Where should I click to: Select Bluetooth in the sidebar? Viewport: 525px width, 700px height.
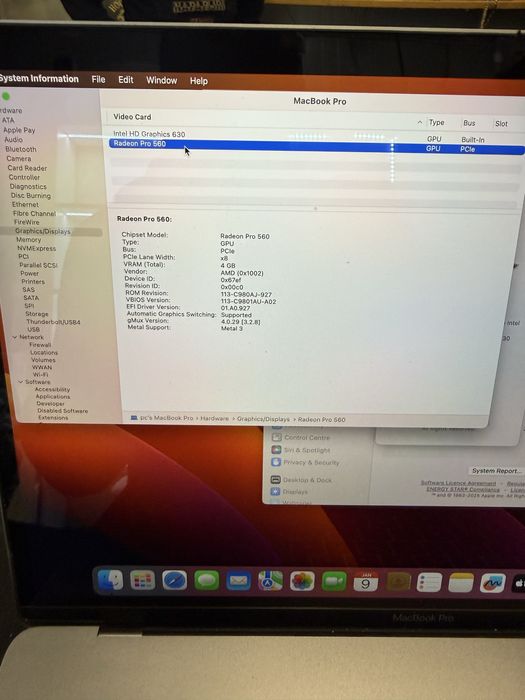coord(21,149)
